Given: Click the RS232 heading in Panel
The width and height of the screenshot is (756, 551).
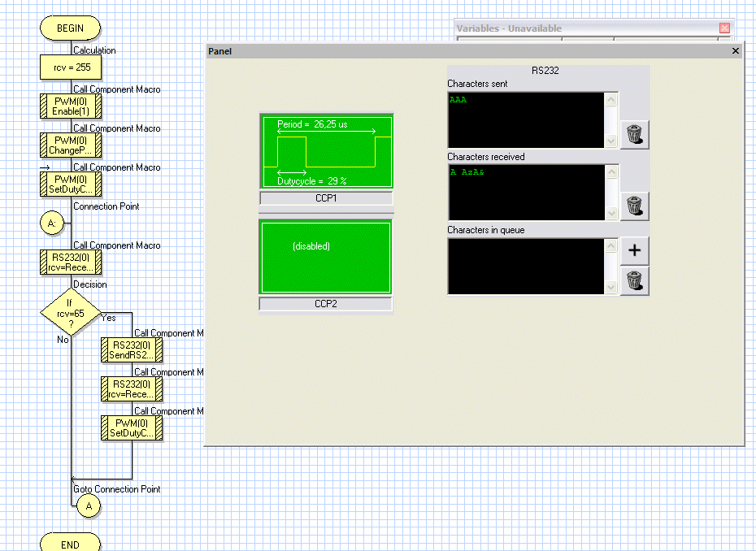Looking at the screenshot, I should [545, 71].
